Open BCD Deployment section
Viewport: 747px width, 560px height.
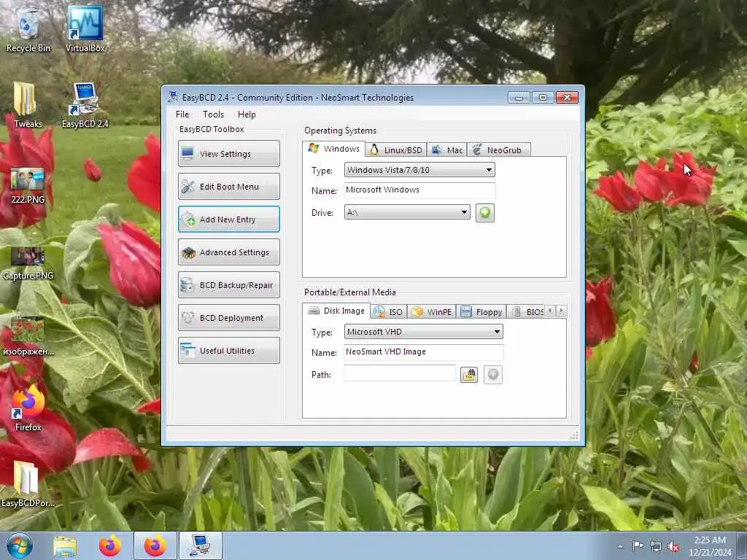click(x=228, y=318)
